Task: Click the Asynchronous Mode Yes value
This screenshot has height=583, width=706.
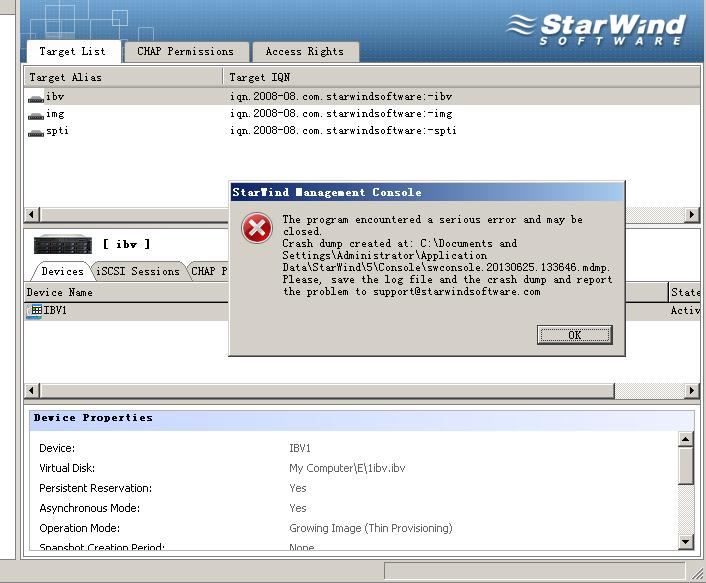Action: pos(298,508)
